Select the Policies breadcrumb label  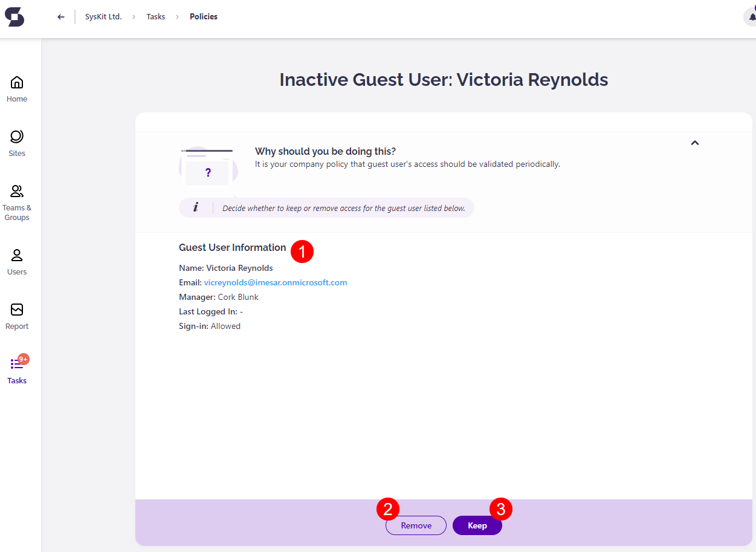(203, 16)
